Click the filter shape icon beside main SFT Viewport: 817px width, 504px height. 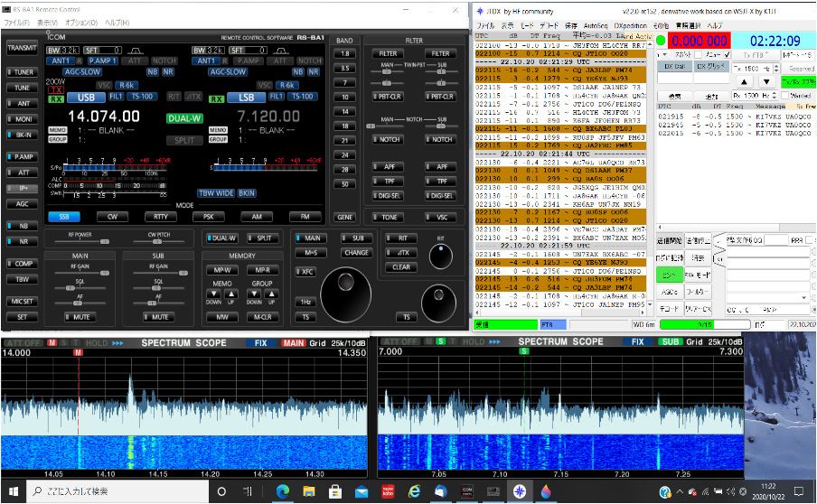pos(136,50)
